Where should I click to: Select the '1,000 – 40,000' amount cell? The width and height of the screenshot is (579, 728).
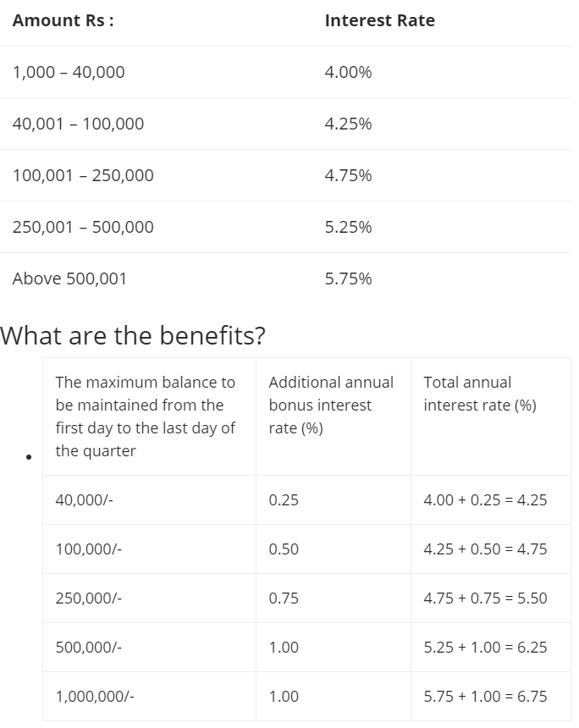tap(69, 72)
